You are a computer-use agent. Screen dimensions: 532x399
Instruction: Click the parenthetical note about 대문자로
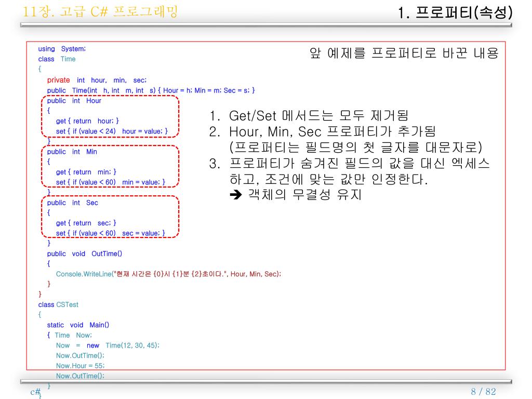[356, 147]
